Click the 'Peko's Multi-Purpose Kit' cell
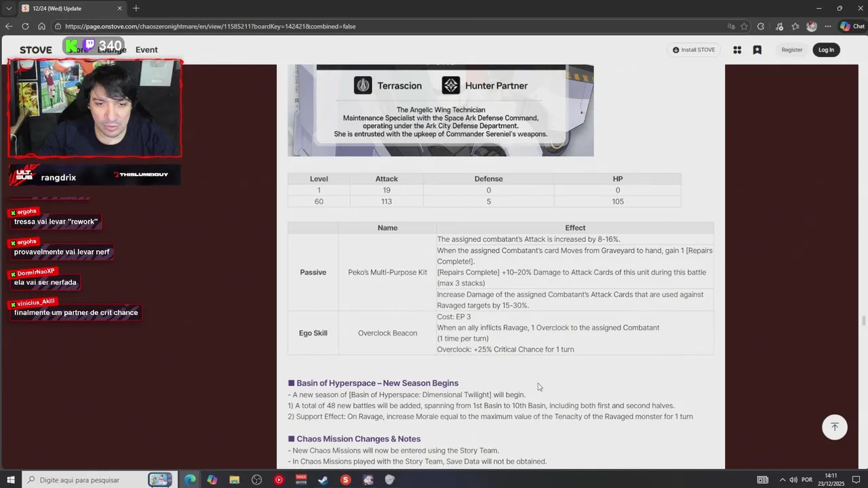 click(387, 272)
